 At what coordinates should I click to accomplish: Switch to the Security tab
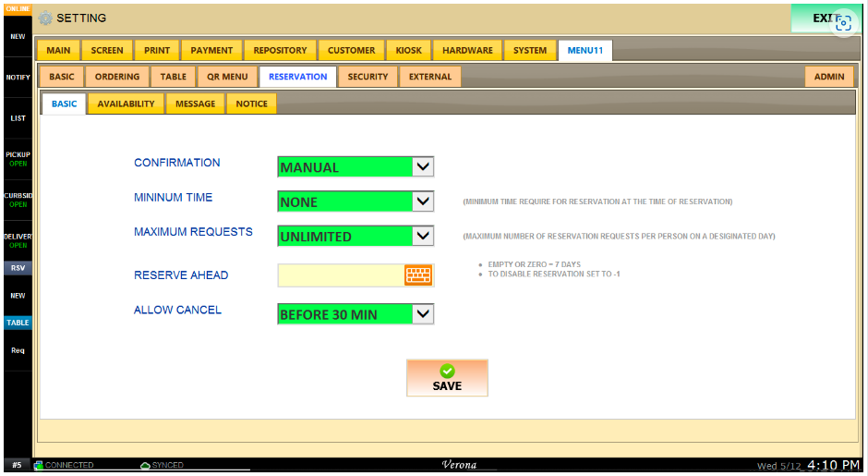[368, 77]
